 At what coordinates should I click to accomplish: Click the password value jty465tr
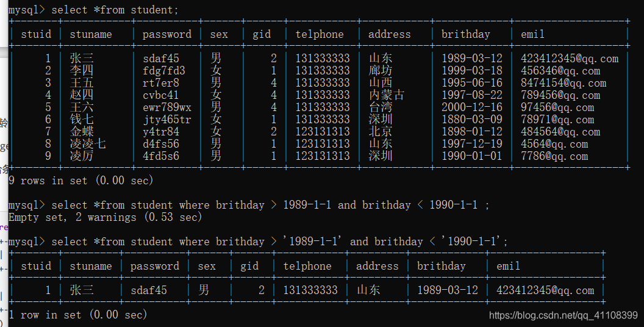(167, 120)
